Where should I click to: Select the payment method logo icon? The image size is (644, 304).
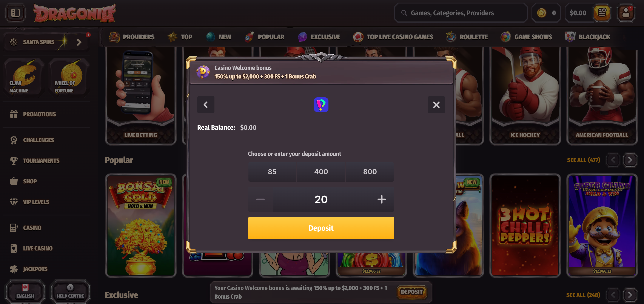(321, 105)
